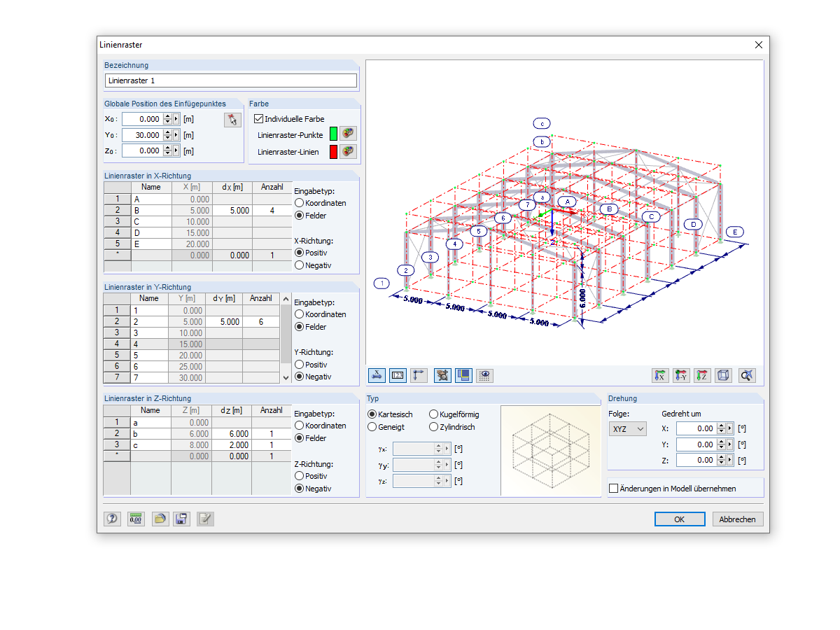Choose Geneigt grid type
Image resolution: width=840 pixels, height=630 pixels.
[x=372, y=427]
